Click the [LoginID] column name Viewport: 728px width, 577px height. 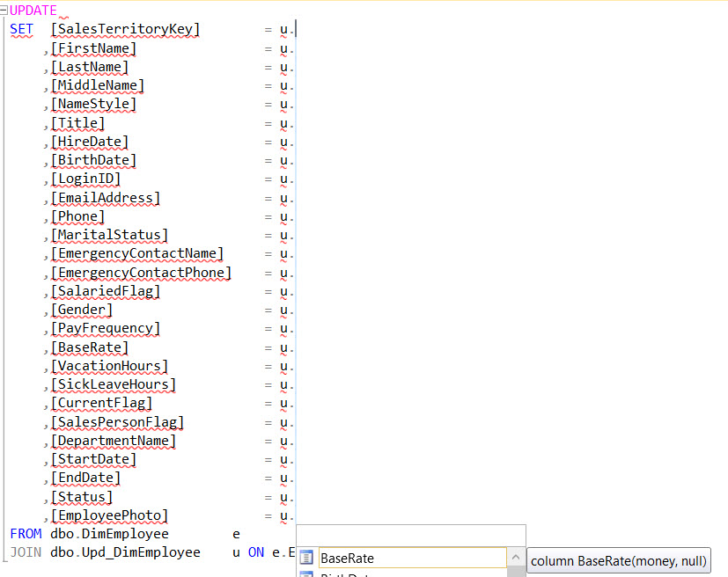[85, 179]
